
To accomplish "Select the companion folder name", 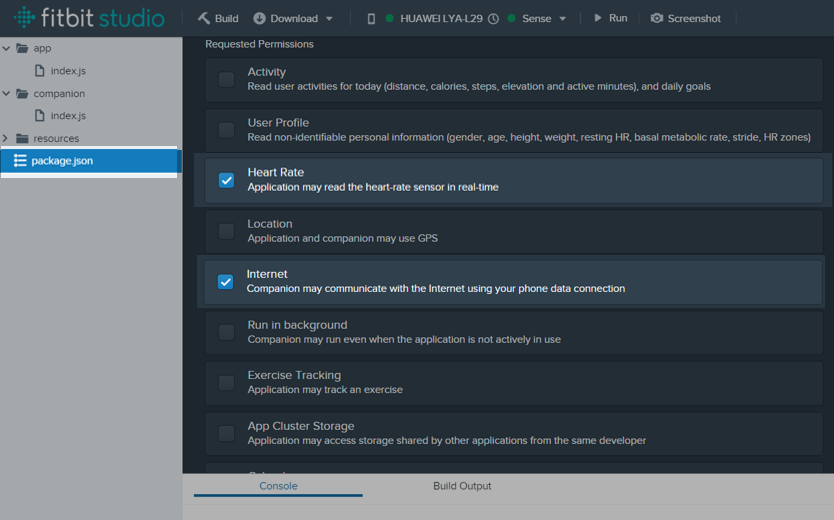I will [59, 94].
